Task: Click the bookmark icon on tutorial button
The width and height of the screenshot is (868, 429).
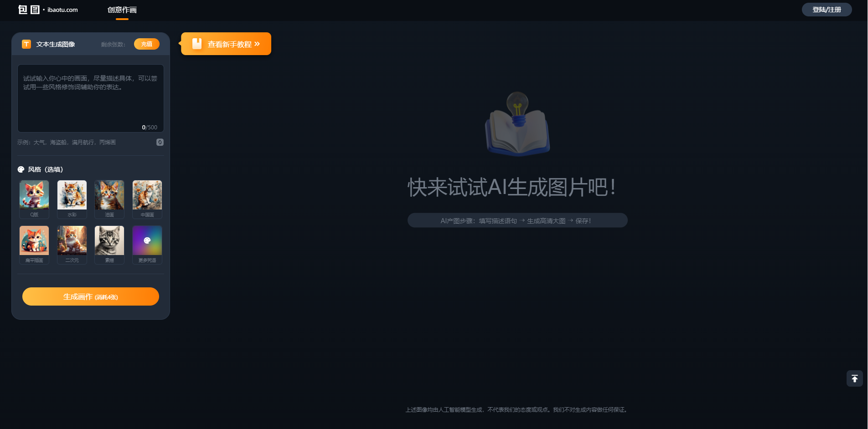Action: [x=197, y=44]
